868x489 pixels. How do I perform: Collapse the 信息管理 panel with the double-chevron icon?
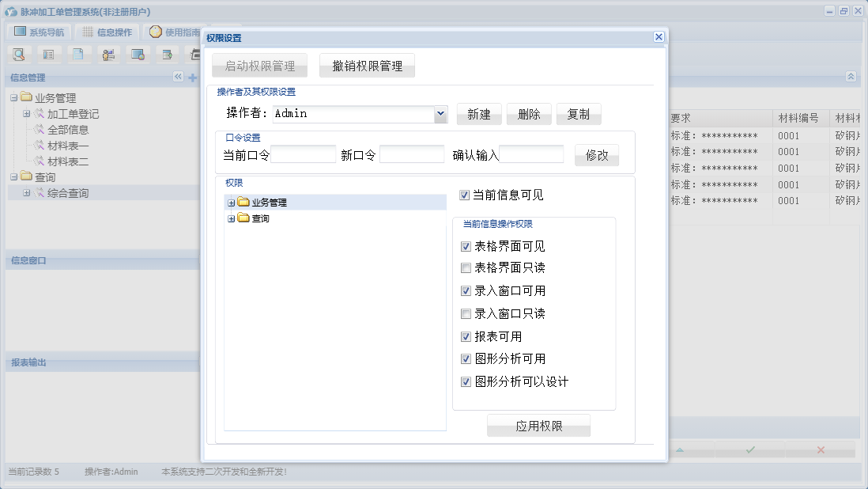point(178,77)
